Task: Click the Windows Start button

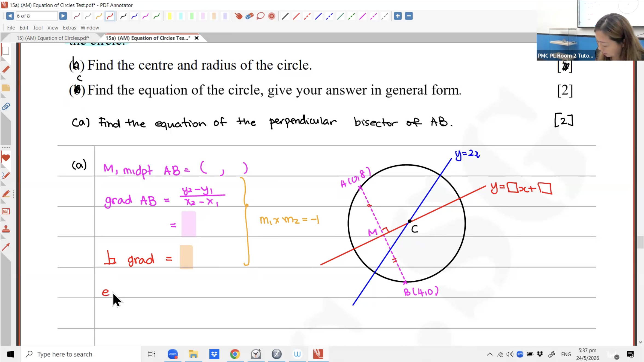Action: click(x=10, y=354)
